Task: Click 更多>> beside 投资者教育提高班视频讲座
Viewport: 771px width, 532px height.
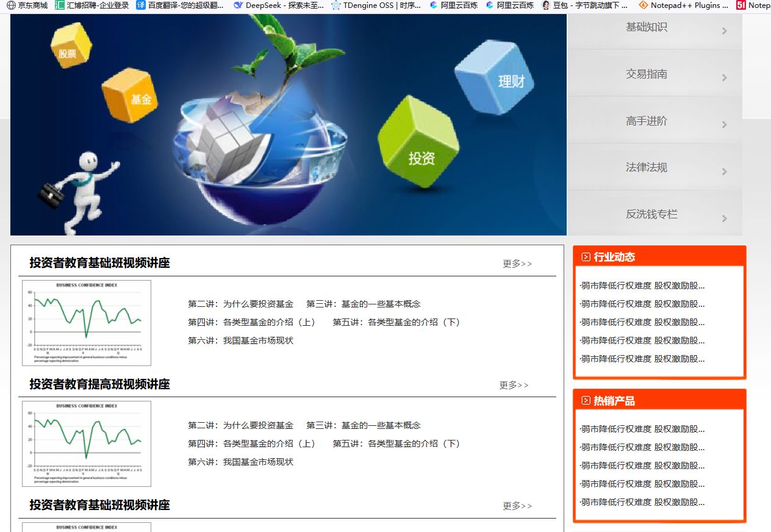Action: pos(514,385)
